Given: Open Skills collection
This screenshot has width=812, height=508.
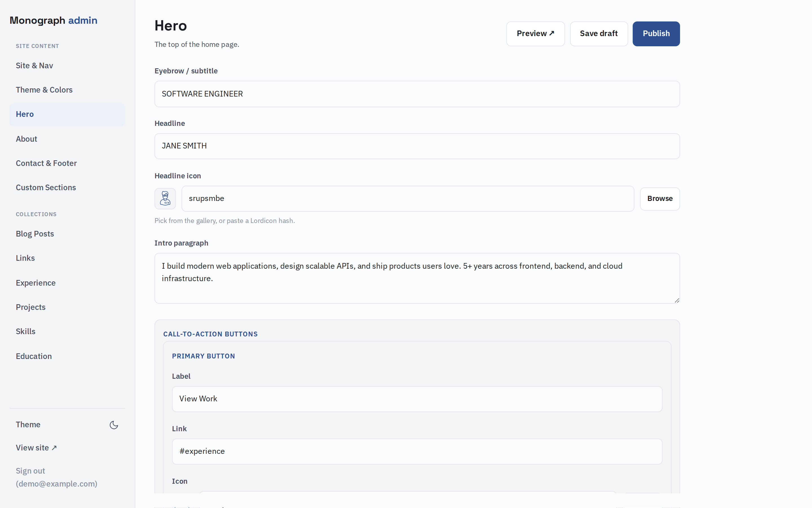Looking at the screenshot, I should click(67, 331).
